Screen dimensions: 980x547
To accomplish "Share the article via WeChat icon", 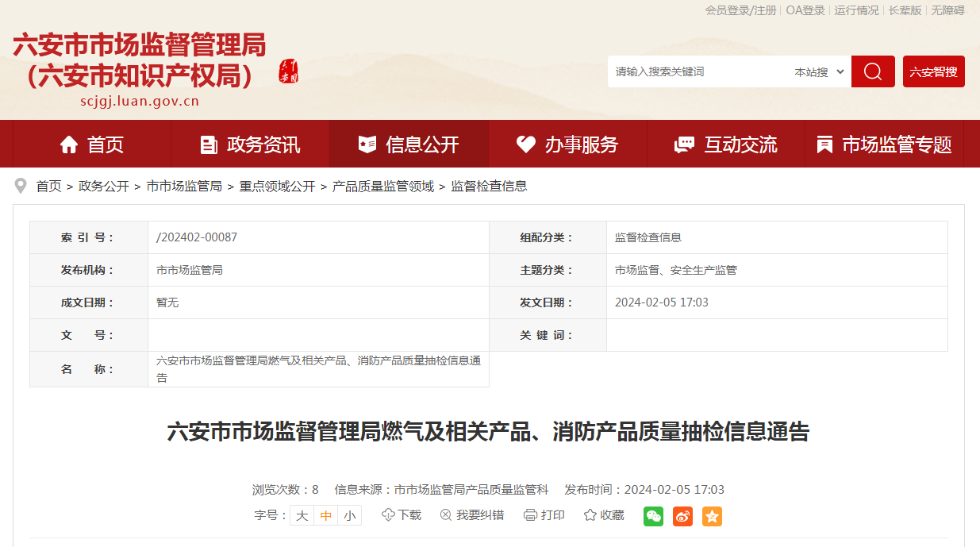I will click(x=653, y=516).
